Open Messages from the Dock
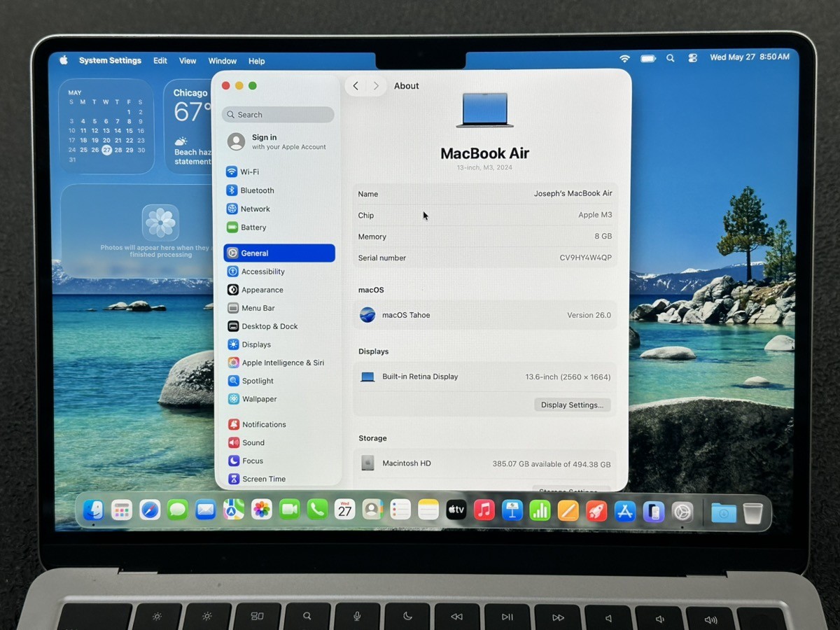 178,510
